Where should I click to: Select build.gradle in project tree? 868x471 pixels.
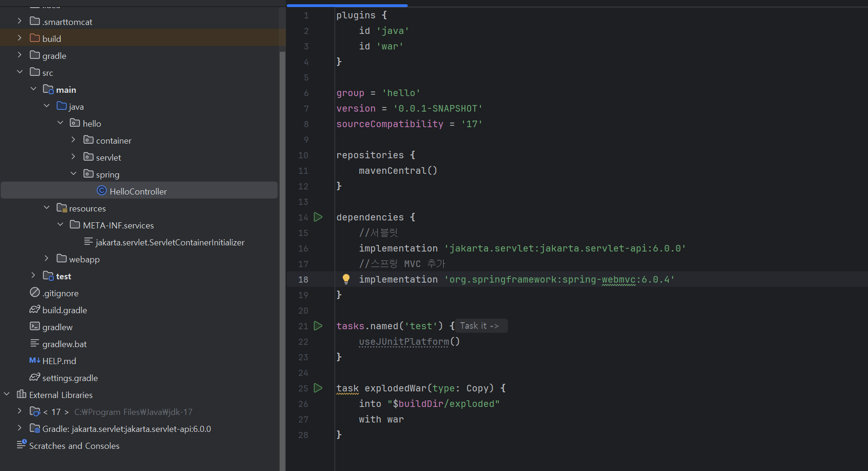click(65, 310)
